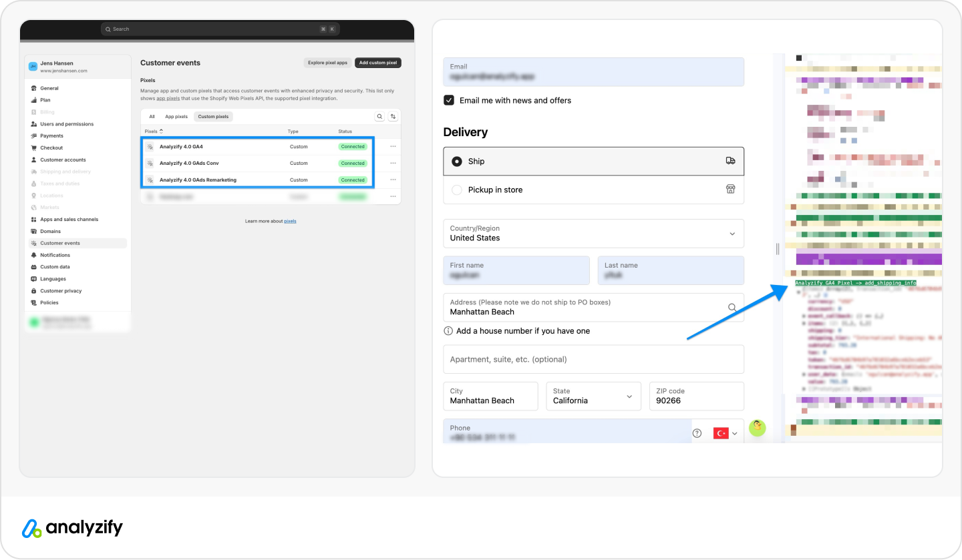Sort by the Pixels column header
962x560 pixels.
pyautogui.click(x=153, y=131)
